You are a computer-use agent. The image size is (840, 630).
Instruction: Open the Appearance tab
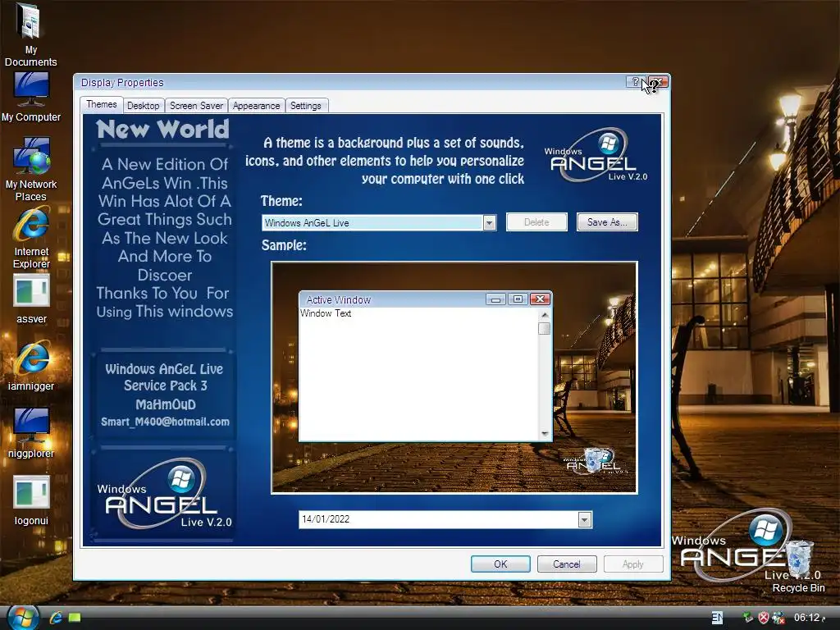256,106
